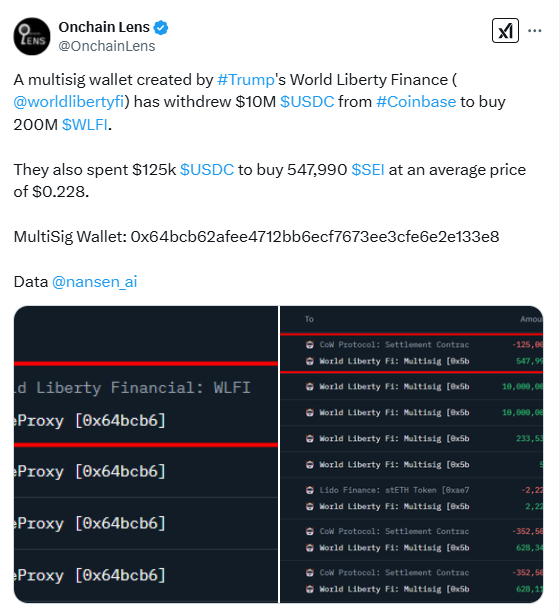Open the three-dot more options menu
Image resolution: width=560 pixels, height=615 pixels.
click(x=535, y=31)
